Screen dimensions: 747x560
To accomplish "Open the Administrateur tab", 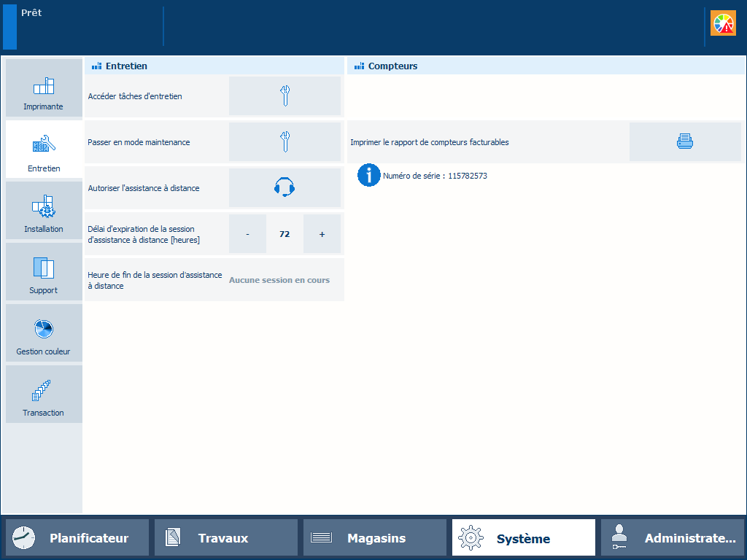I will (x=673, y=538).
